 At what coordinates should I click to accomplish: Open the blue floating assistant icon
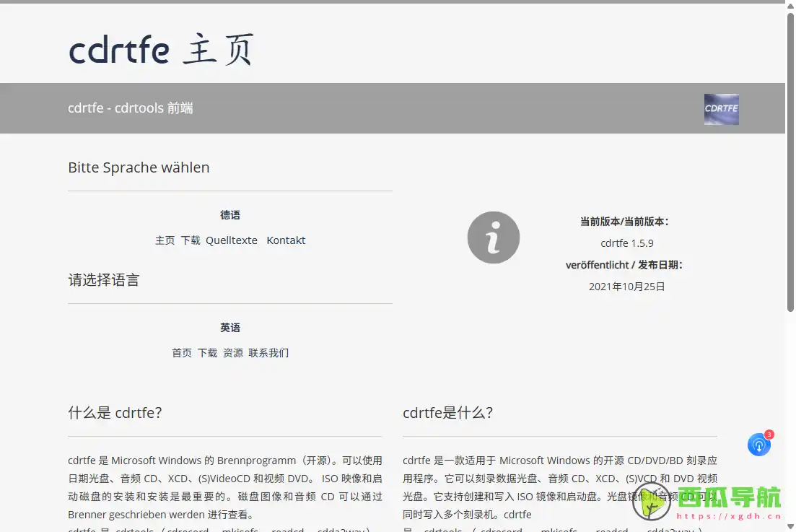[x=759, y=444]
